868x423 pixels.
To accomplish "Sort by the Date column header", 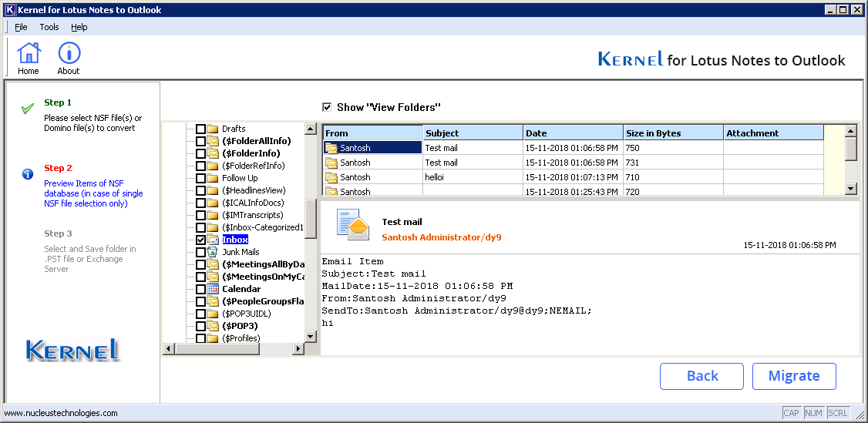I will click(574, 133).
